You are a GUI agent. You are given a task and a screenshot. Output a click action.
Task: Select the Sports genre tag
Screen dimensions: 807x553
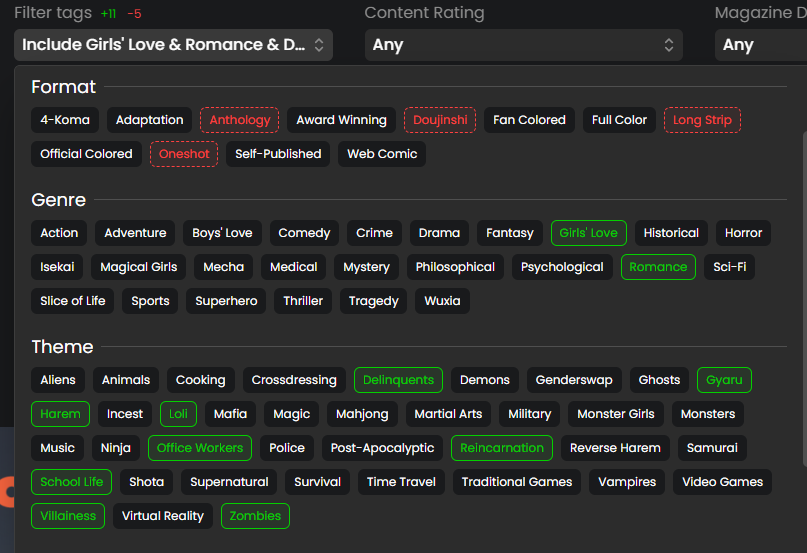click(x=150, y=301)
